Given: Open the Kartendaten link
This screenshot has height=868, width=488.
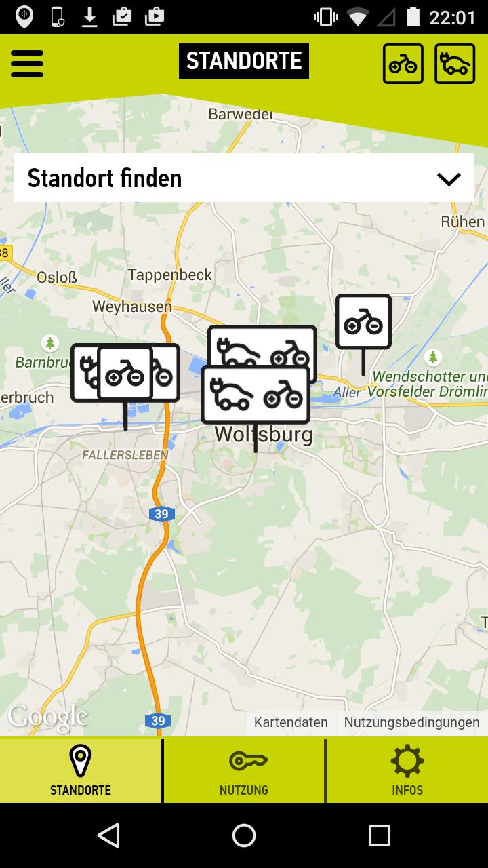Looking at the screenshot, I should (x=291, y=722).
